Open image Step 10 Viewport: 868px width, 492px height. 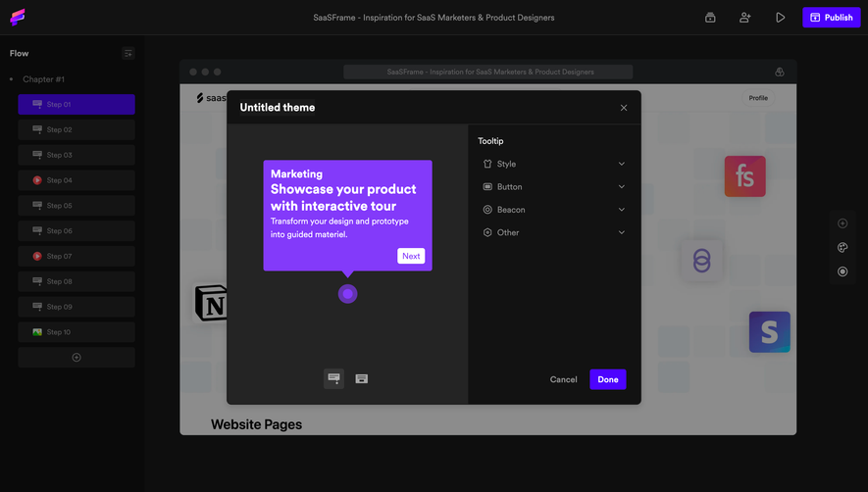[77, 332]
